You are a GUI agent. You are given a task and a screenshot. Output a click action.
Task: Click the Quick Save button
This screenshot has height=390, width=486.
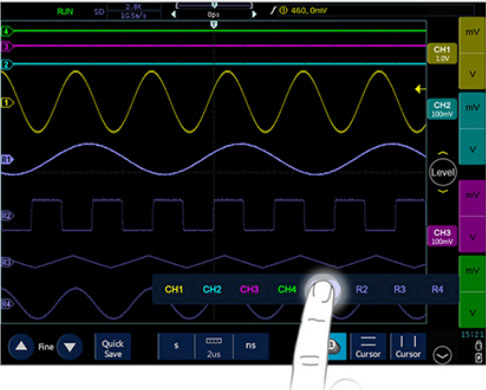[x=113, y=347]
